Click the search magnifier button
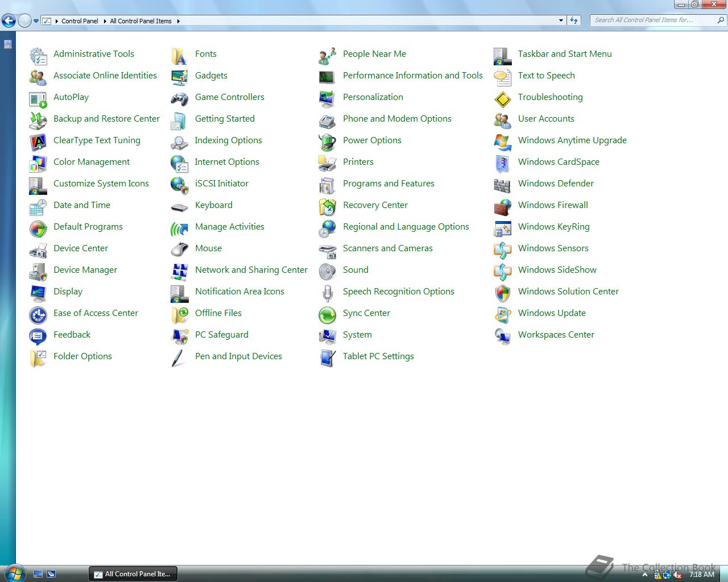Image resolution: width=728 pixels, height=582 pixels. coord(721,20)
